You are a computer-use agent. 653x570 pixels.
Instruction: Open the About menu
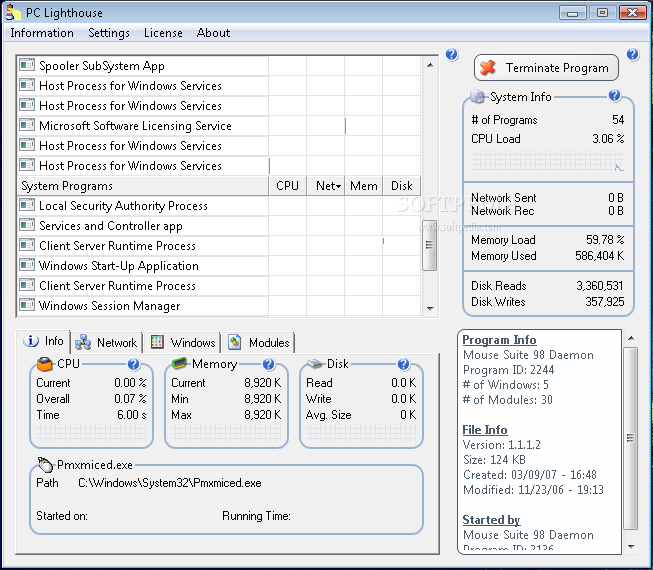pos(213,33)
